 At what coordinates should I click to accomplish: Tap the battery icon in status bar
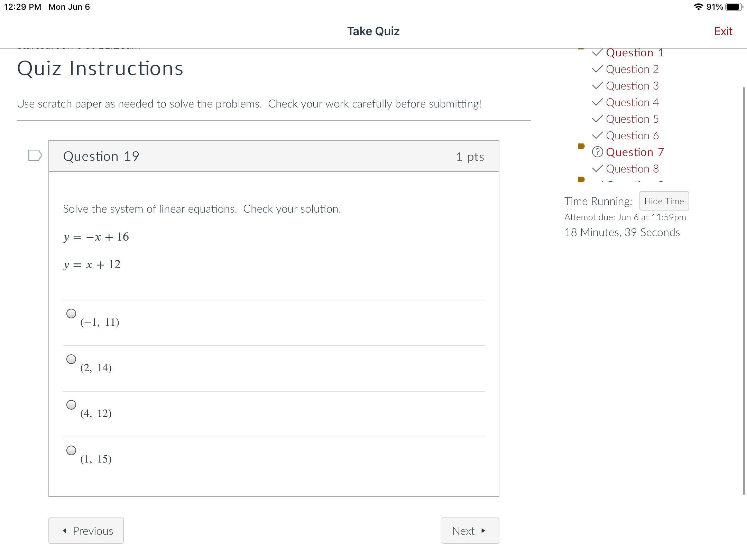[x=734, y=7]
